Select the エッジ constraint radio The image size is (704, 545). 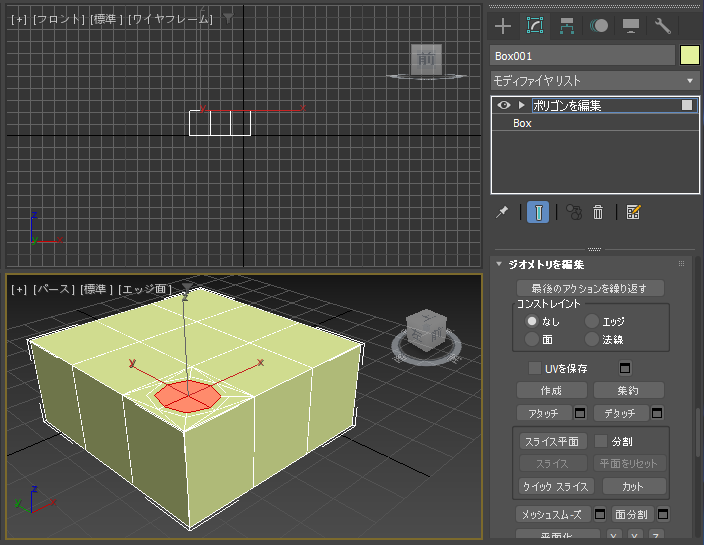coord(592,321)
